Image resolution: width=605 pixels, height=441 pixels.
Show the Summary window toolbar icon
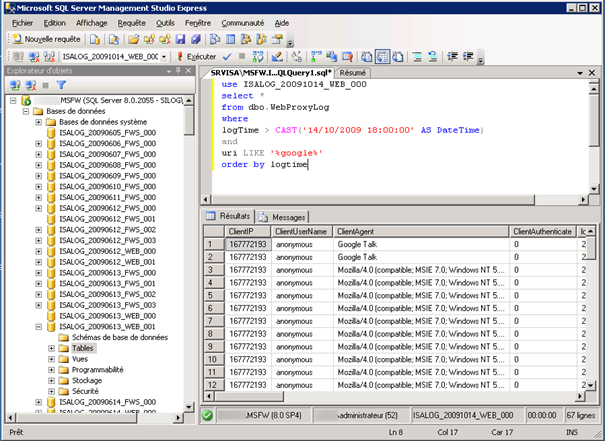point(230,39)
